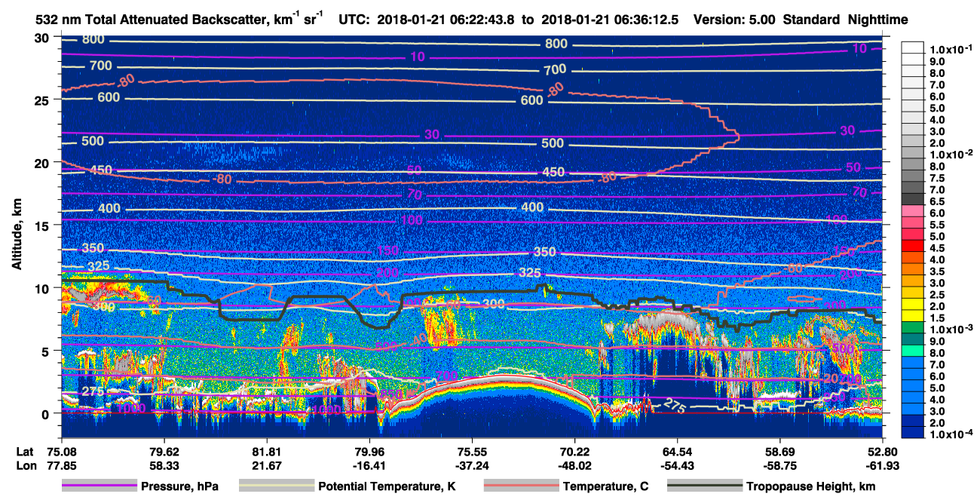Click the altitude tick label 25
Viewport: 980px width, 503px height.
pyautogui.click(x=44, y=100)
